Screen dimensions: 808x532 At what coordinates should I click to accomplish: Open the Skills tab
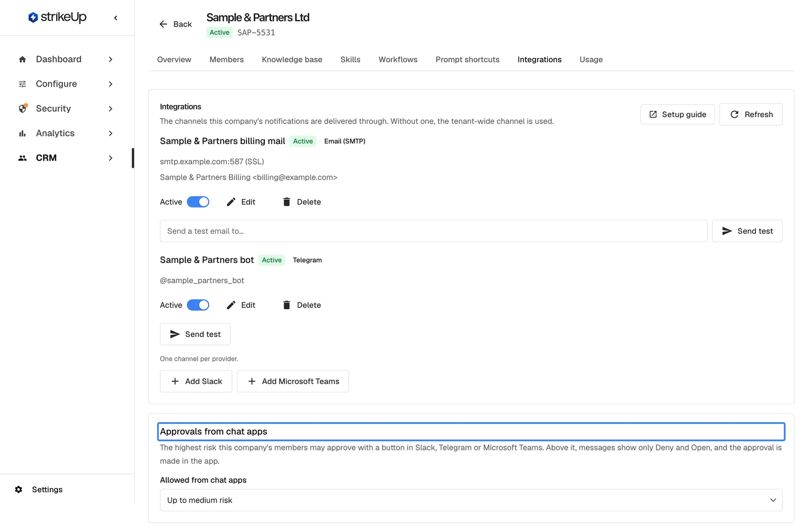(x=351, y=60)
